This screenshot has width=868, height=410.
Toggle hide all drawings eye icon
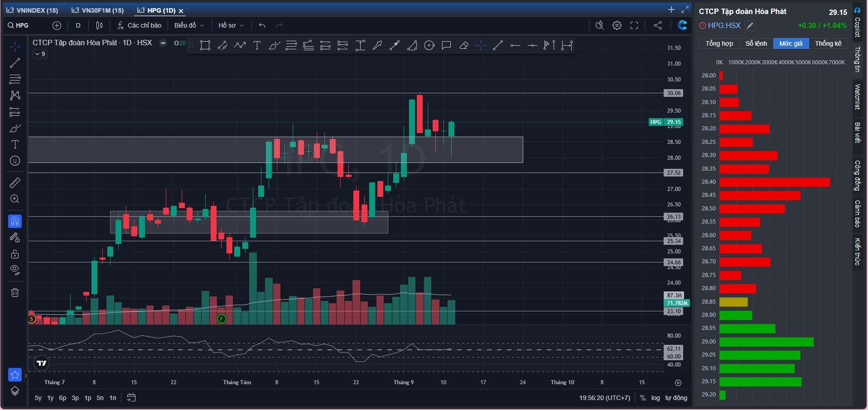click(15, 270)
